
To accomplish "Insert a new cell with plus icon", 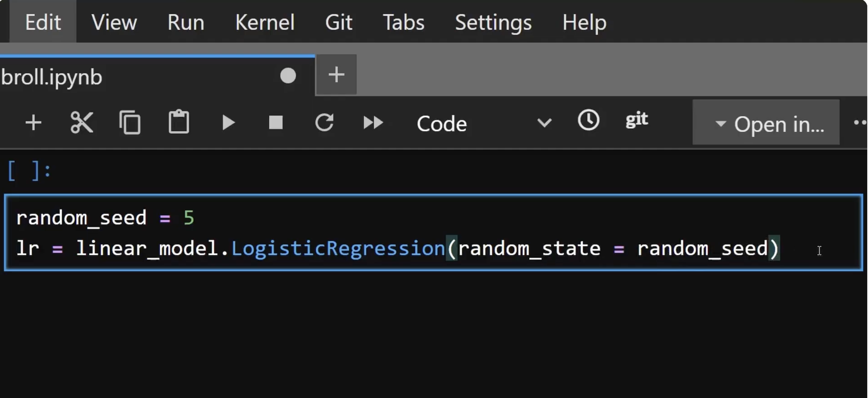I will pyautogui.click(x=33, y=123).
